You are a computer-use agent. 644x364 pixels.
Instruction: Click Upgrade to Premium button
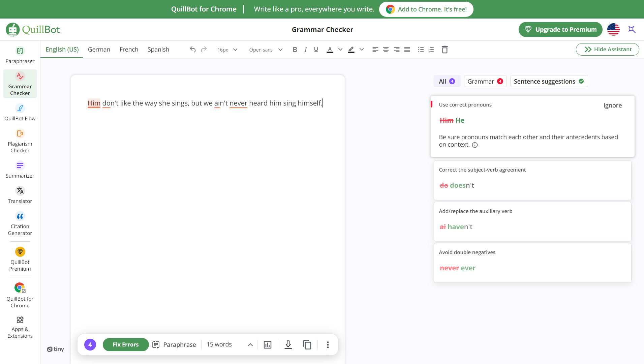[560, 29]
